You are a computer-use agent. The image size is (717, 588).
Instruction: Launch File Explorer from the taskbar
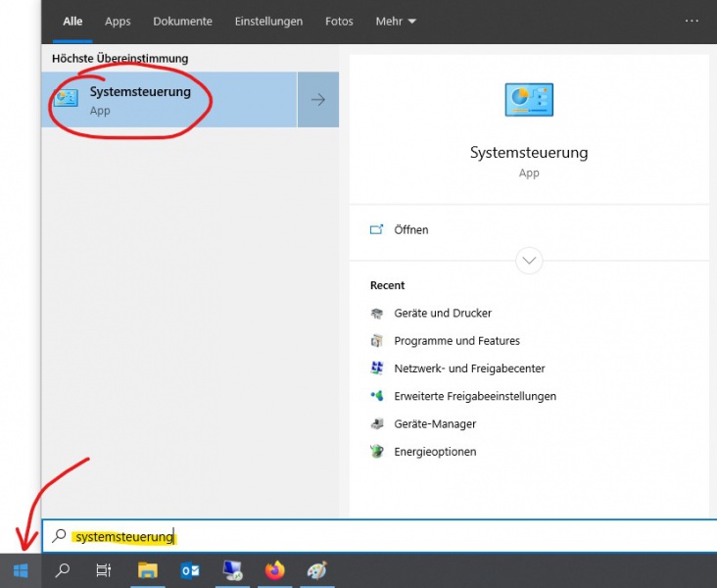click(x=148, y=570)
